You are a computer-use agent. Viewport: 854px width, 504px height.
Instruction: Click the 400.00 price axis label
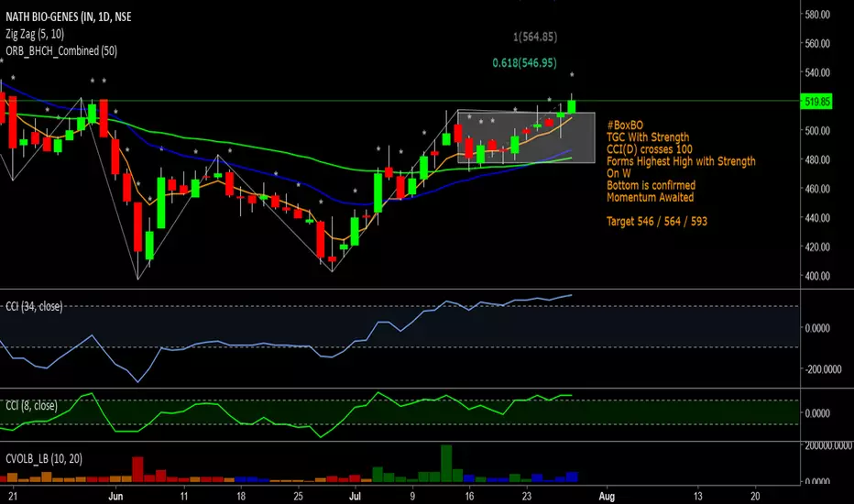817,276
